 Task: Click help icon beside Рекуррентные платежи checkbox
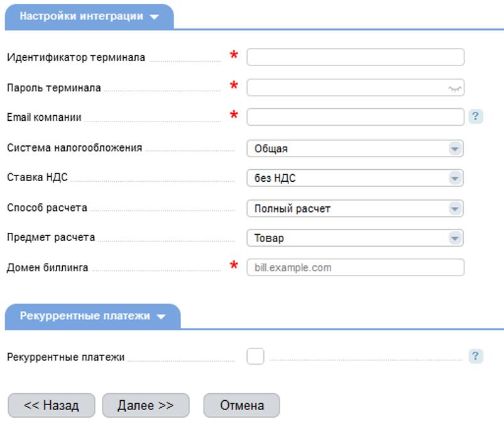click(476, 357)
